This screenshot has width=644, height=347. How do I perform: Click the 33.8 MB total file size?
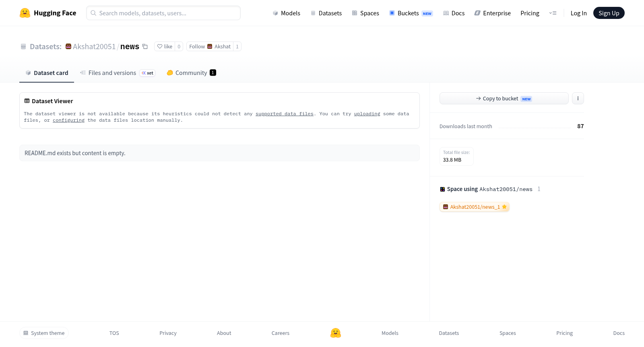[452, 160]
